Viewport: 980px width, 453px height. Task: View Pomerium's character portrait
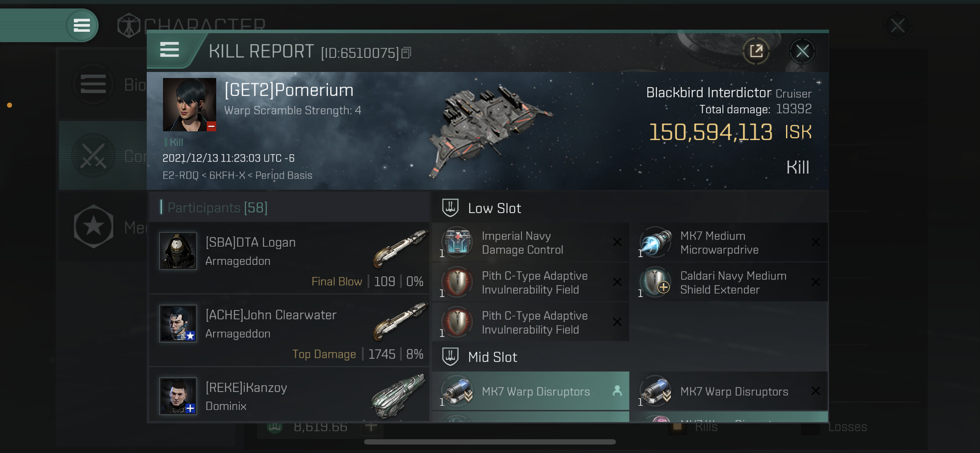(189, 104)
